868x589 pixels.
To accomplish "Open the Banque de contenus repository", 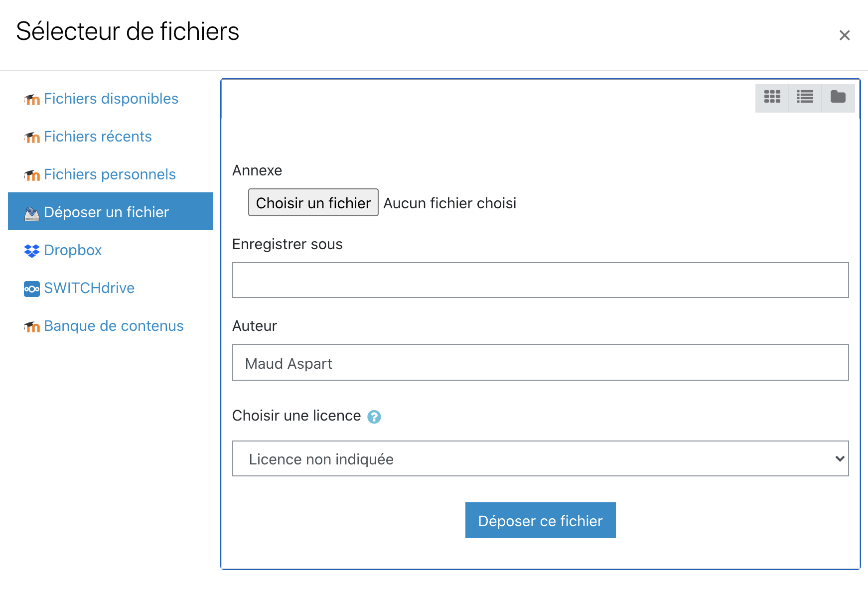I will (x=114, y=326).
